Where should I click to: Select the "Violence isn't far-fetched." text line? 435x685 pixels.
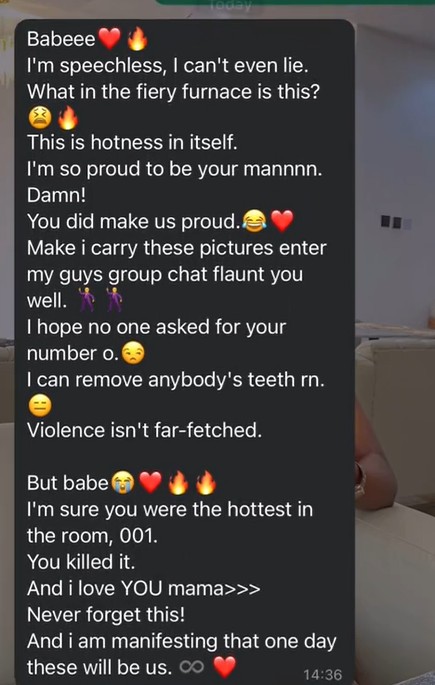(x=145, y=431)
